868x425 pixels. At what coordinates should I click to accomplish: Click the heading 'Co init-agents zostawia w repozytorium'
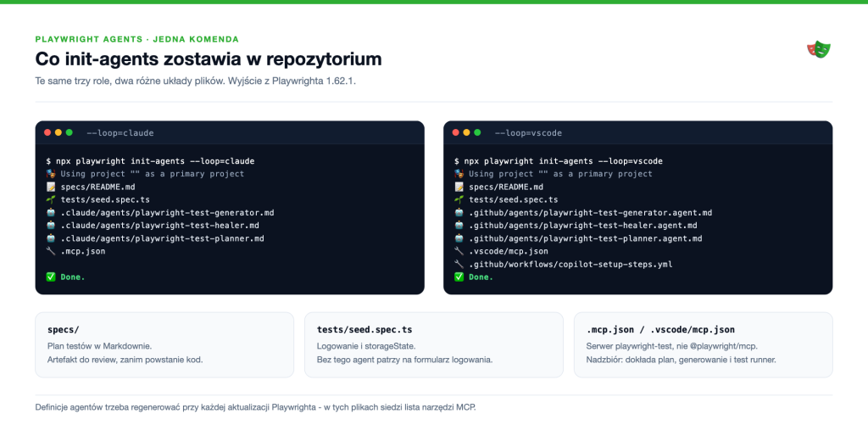pyautogui.click(x=209, y=59)
